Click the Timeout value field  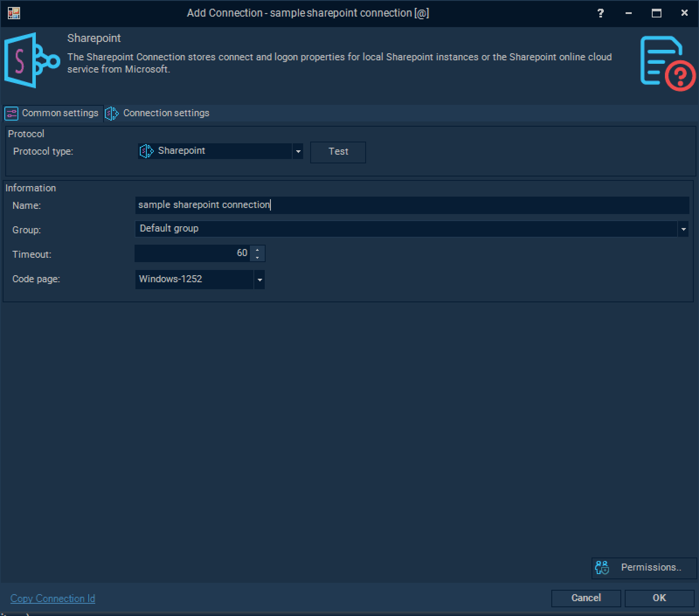(x=192, y=253)
